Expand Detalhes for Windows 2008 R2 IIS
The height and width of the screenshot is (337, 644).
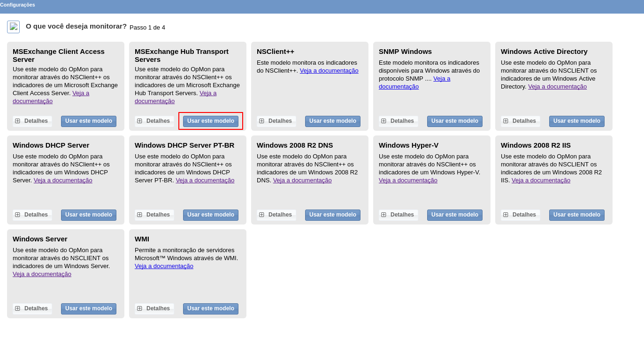521,215
